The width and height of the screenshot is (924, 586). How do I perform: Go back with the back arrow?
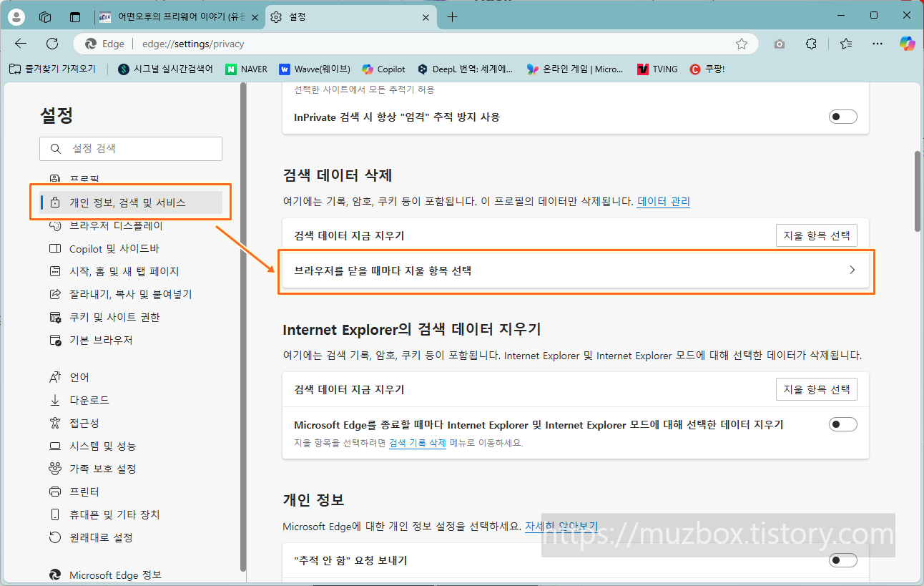point(21,44)
